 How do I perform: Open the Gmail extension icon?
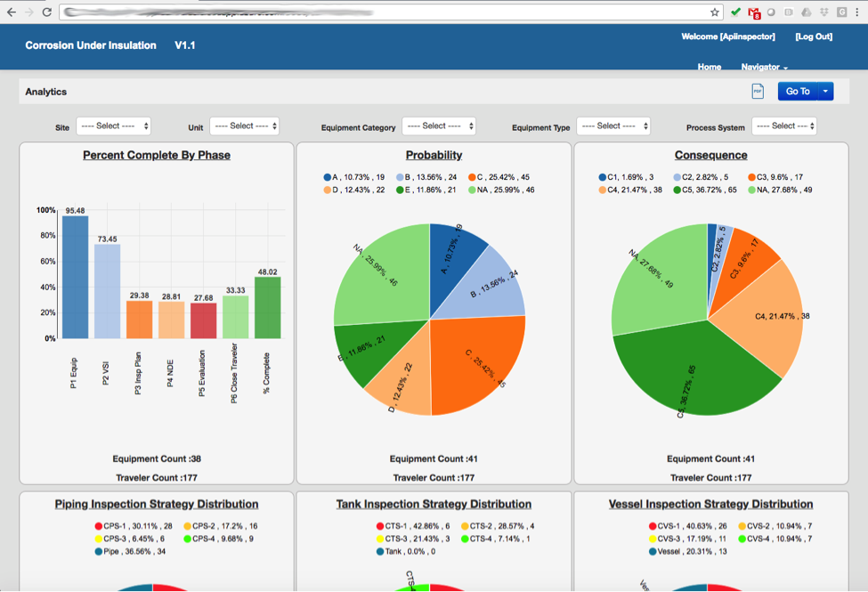(x=753, y=12)
